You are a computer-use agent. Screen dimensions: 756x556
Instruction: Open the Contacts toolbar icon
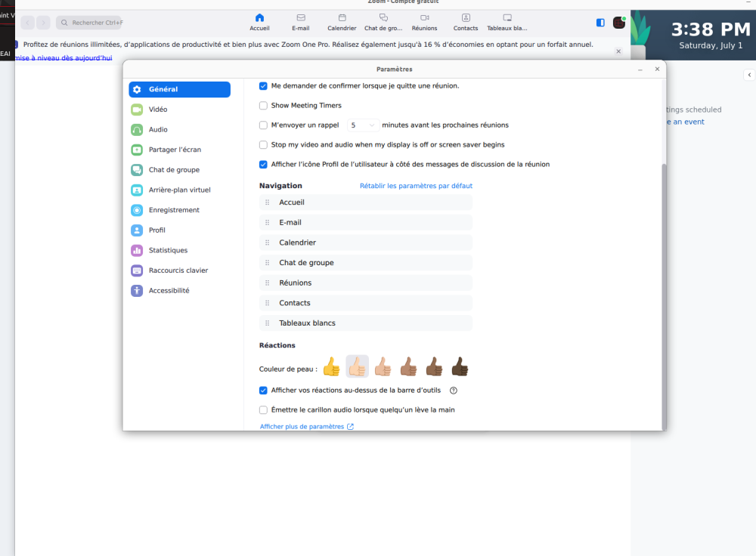pyautogui.click(x=466, y=22)
